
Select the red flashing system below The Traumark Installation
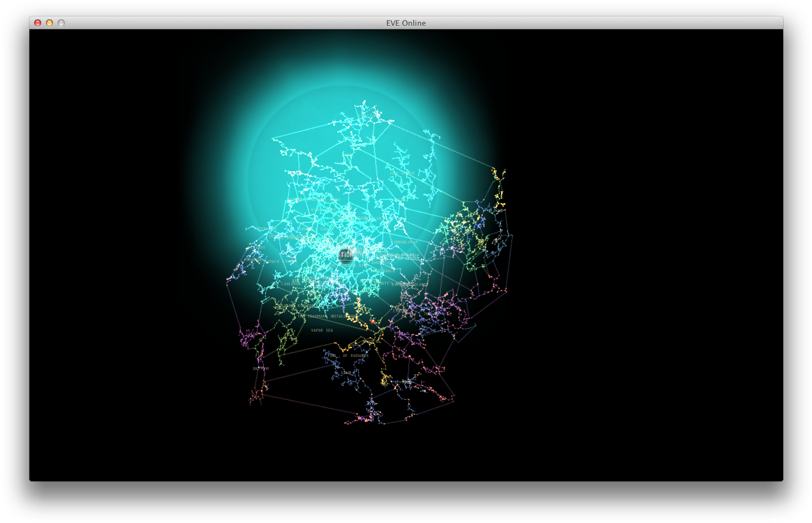(372, 322)
